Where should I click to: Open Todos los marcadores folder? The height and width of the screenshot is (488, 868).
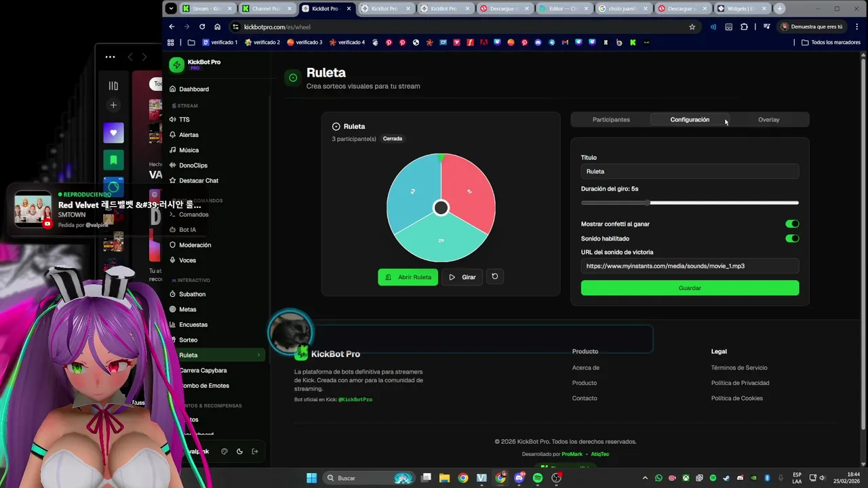pos(831,42)
